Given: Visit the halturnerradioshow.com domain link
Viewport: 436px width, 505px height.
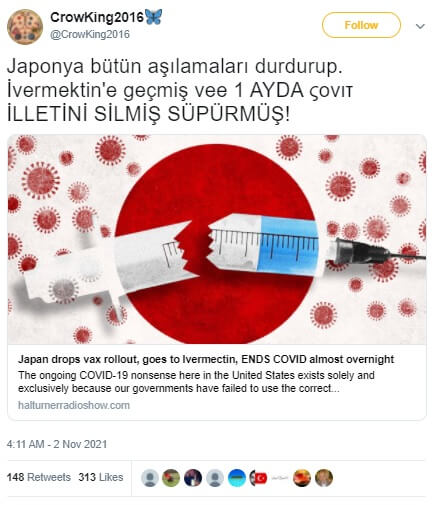Looking at the screenshot, I should [x=74, y=405].
